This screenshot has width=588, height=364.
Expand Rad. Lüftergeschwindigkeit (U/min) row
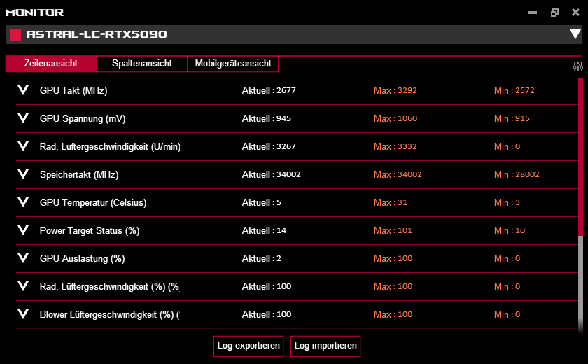click(23, 146)
